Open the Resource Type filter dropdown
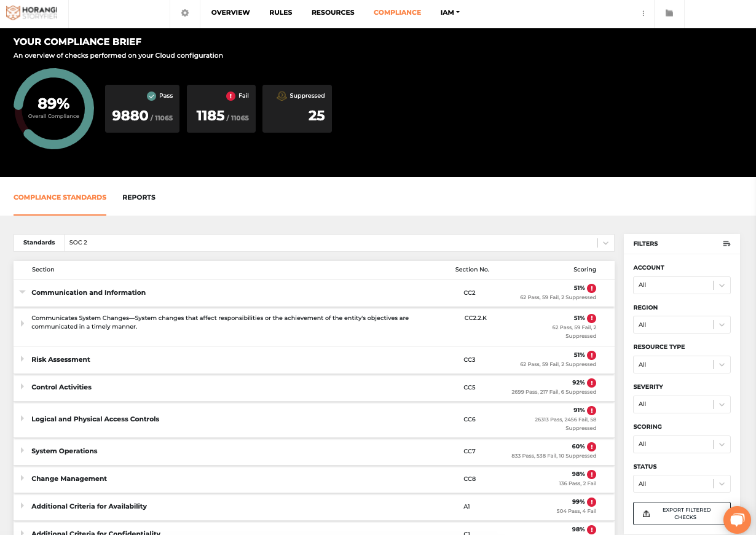The height and width of the screenshot is (535, 756). pyautogui.click(x=682, y=365)
